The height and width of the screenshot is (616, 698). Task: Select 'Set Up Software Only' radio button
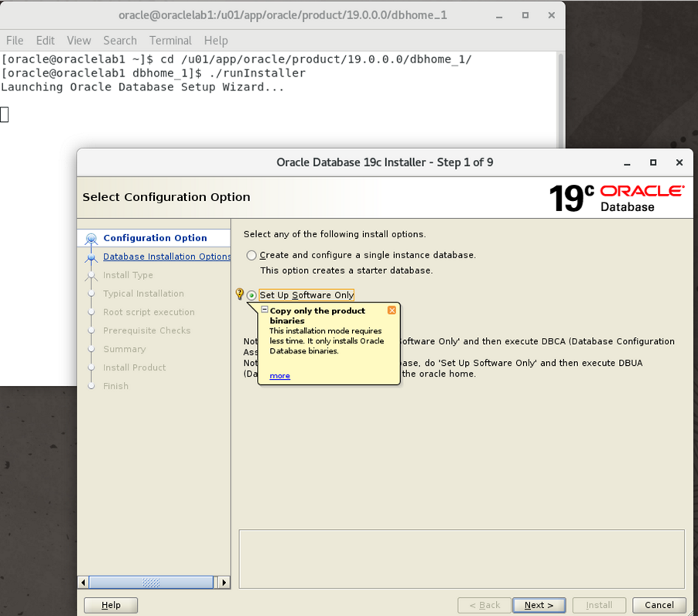(x=252, y=295)
